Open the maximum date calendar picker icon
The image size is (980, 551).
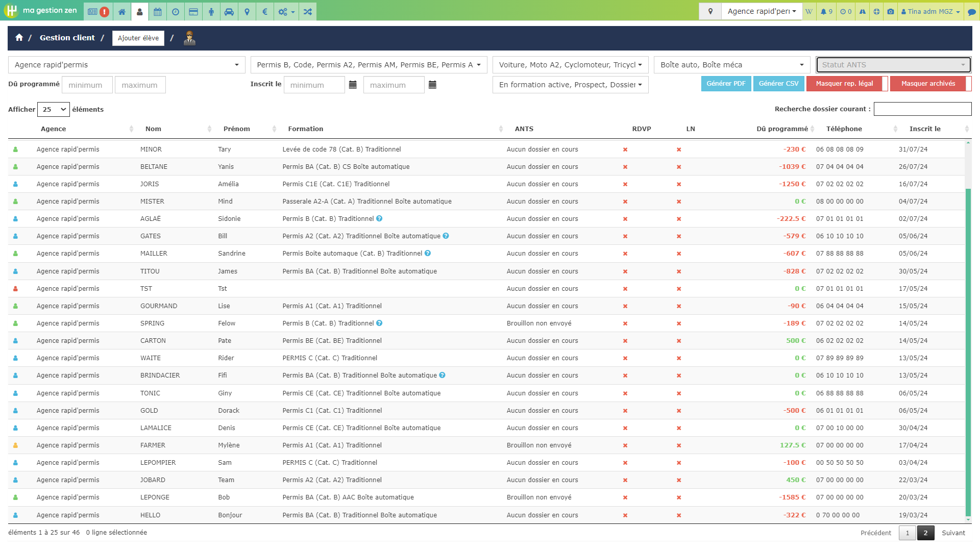[x=432, y=85]
